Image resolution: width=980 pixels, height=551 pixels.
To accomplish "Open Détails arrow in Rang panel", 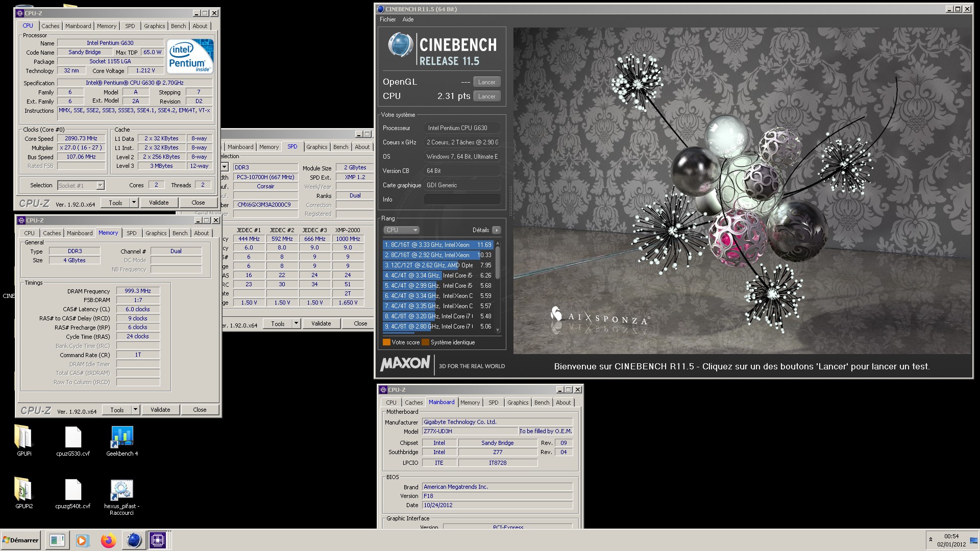I will click(496, 230).
